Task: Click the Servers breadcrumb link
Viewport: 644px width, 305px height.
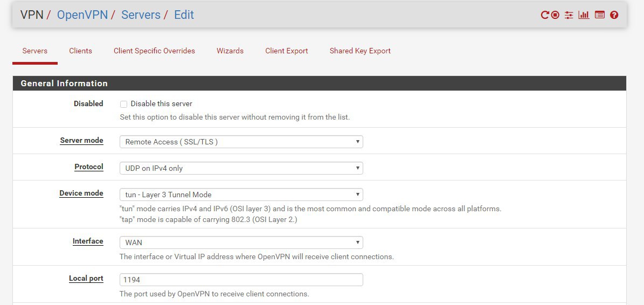Action: click(x=141, y=15)
